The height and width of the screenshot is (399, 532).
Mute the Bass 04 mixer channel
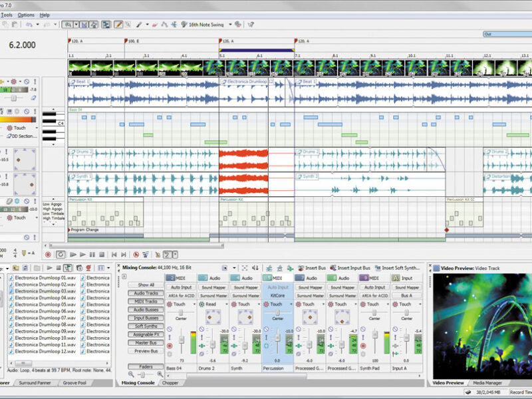pos(170,329)
